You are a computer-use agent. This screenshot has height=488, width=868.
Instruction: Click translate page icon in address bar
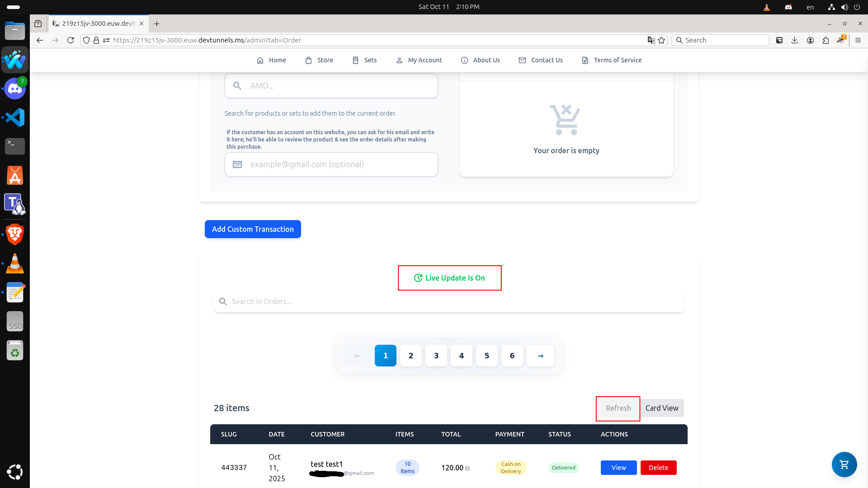651,40
